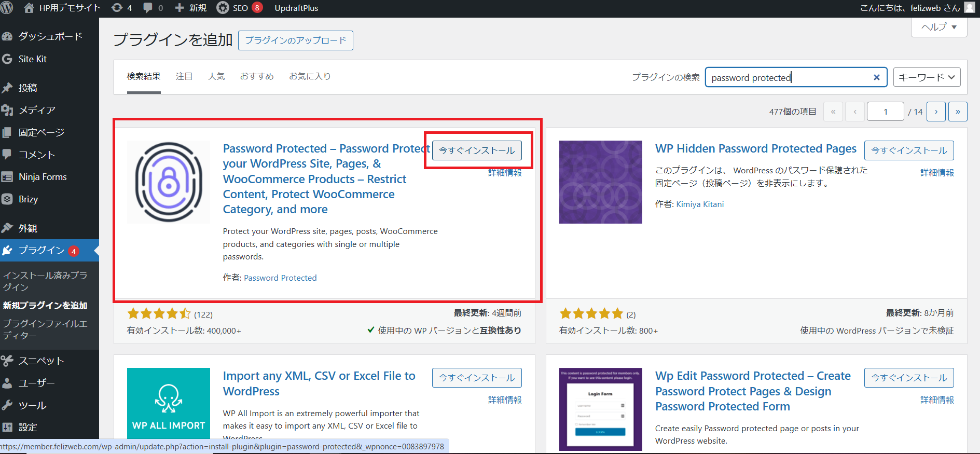
Task: Open ユーザー icon in sidebar
Action: point(7,383)
